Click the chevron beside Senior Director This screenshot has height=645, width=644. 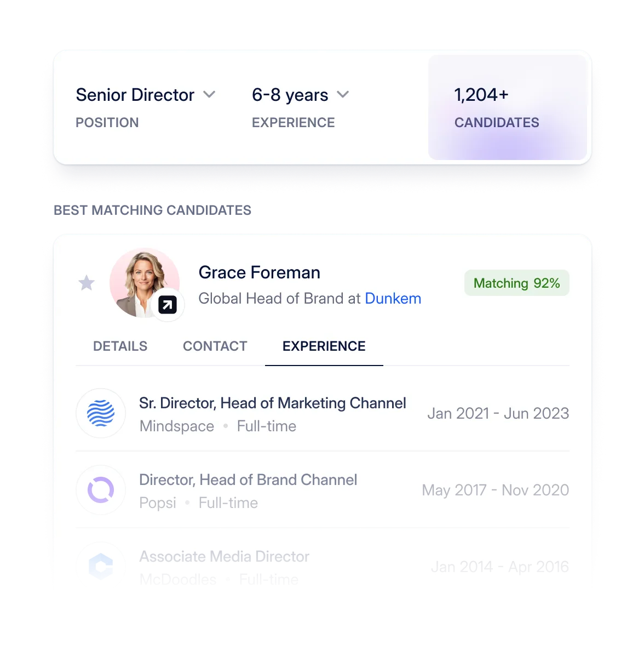[x=210, y=94]
